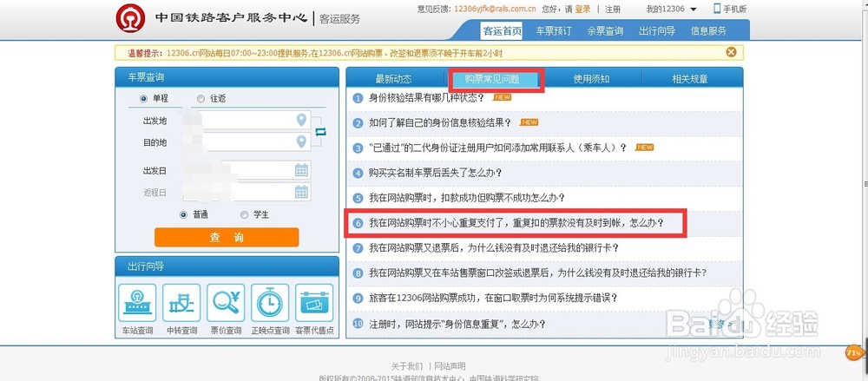Open question 我在网站购票又退票后 refund delay
The height and width of the screenshot is (381, 868).
(x=495, y=248)
